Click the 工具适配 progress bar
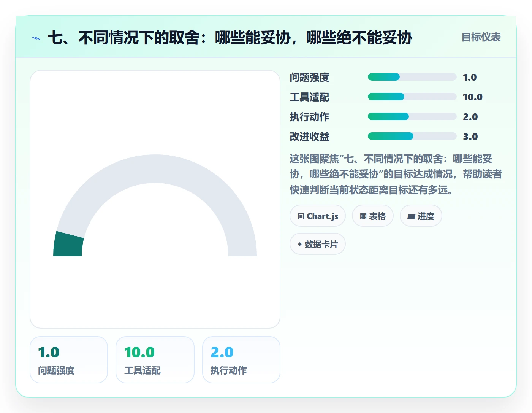The image size is (532, 413). pyautogui.click(x=412, y=97)
